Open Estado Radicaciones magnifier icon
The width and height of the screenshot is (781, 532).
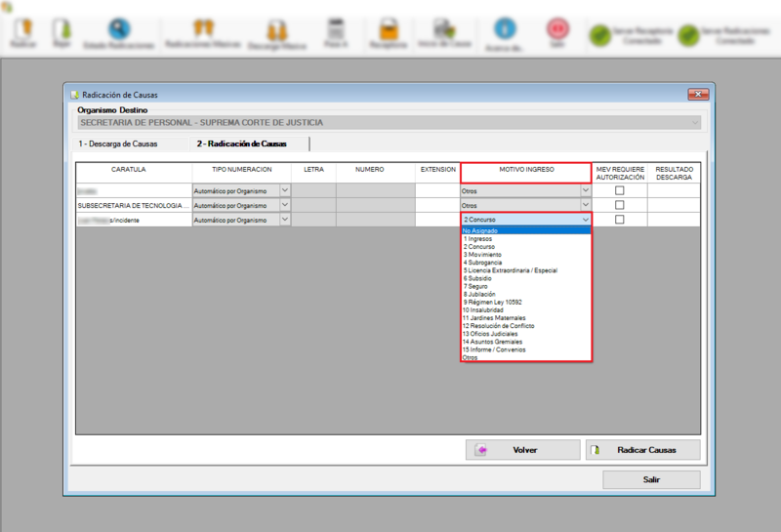click(119, 29)
